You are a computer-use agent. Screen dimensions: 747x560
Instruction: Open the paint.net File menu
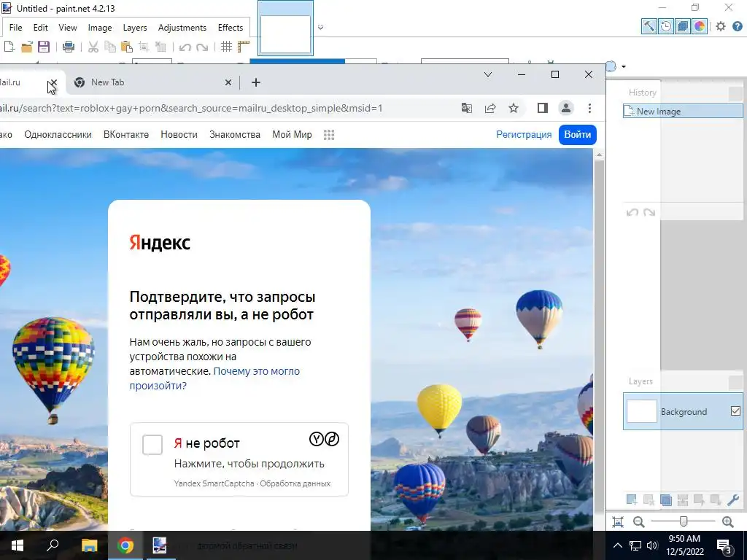pos(16,28)
